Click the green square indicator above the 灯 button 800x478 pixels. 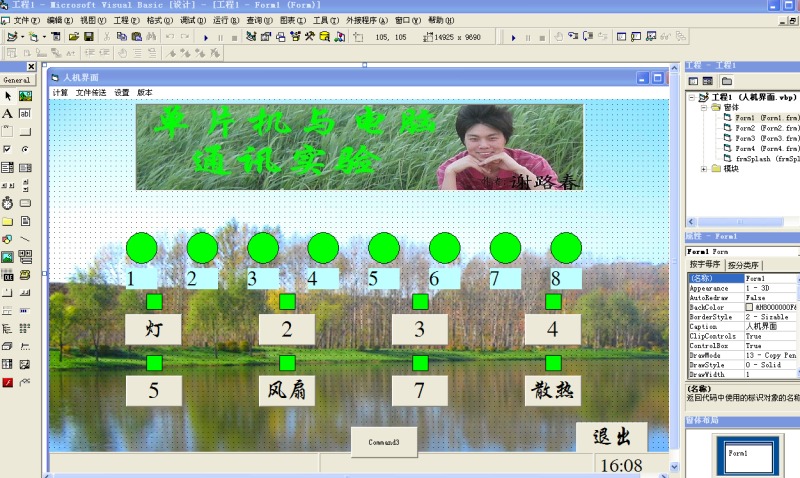154,301
